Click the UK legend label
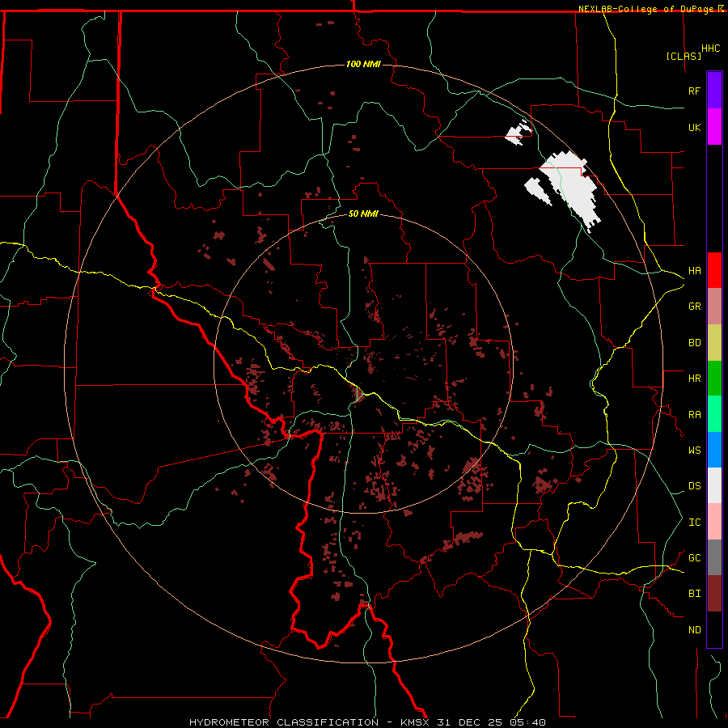This screenshot has height=728, width=728. pos(694,127)
